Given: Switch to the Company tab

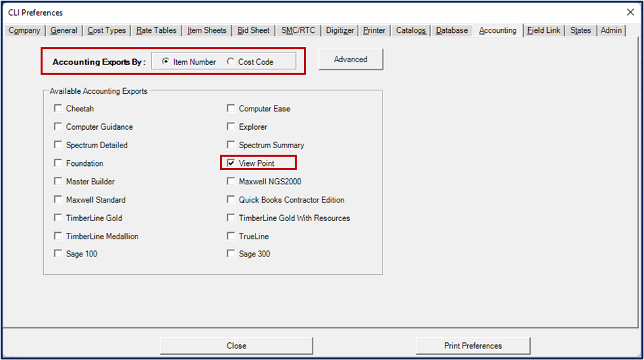Looking at the screenshot, I should click(x=25, y=30).
